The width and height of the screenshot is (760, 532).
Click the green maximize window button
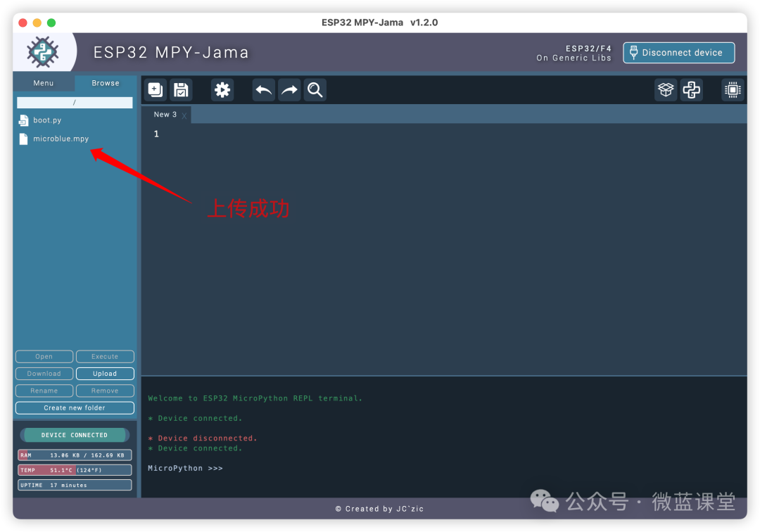point(51,23)
